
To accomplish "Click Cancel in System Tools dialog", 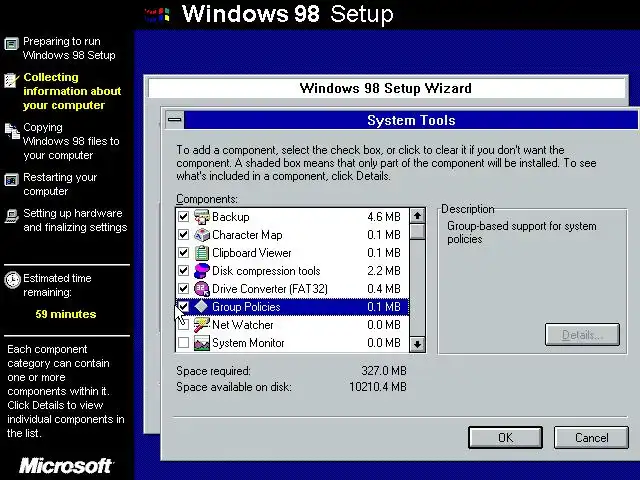I will coord(591,438).
